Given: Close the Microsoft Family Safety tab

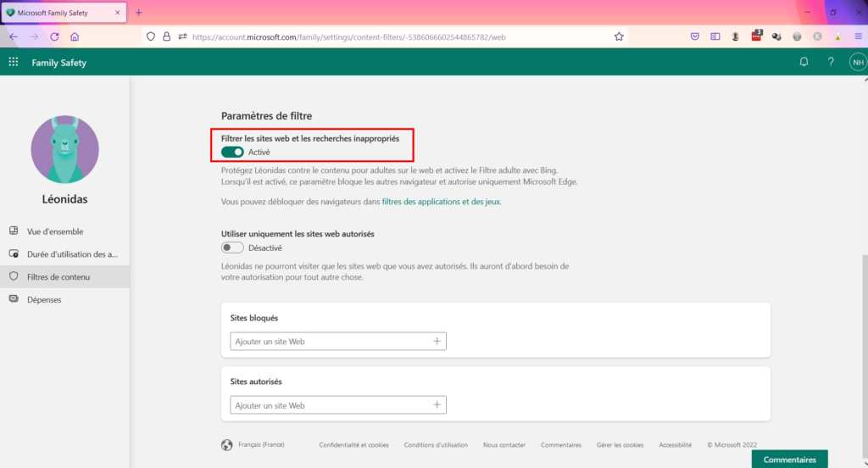Looking at the screenshot, I should click(117, 12).
